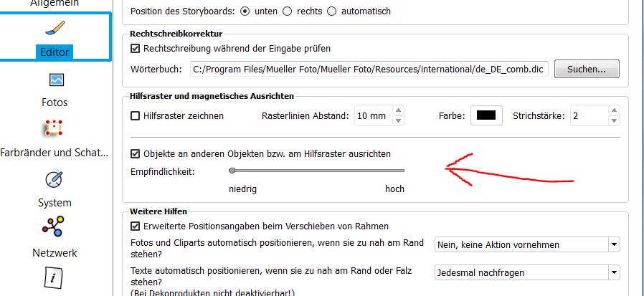Click the Suchen... dictionary button

click(592, 70)
